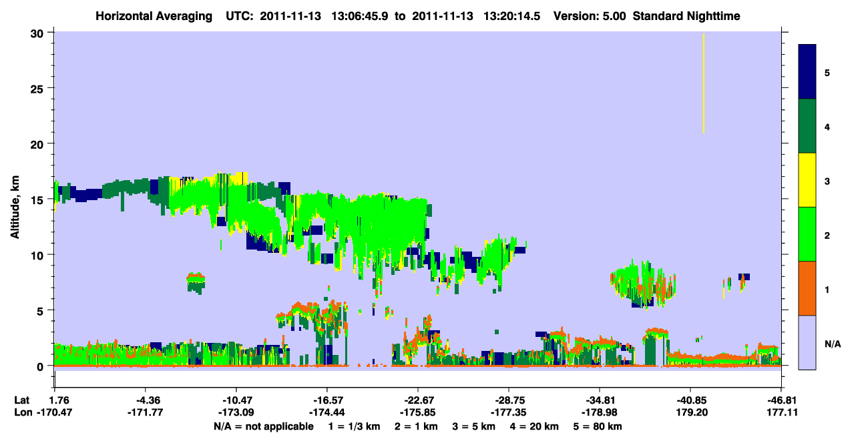Click the '4 = 20 km' legend entry
The height and width of the screenshot is (445, 868).
click(534, 426)
